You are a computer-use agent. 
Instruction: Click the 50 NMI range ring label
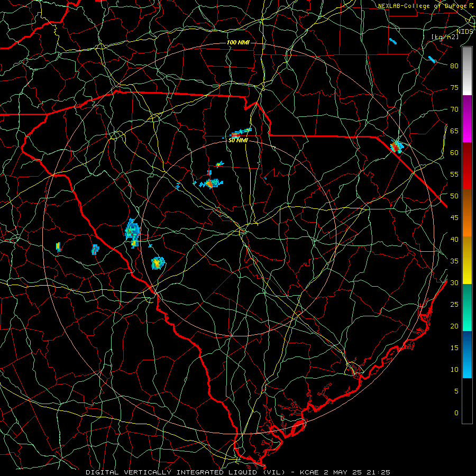pyautogui.click(x=238, y=140)
